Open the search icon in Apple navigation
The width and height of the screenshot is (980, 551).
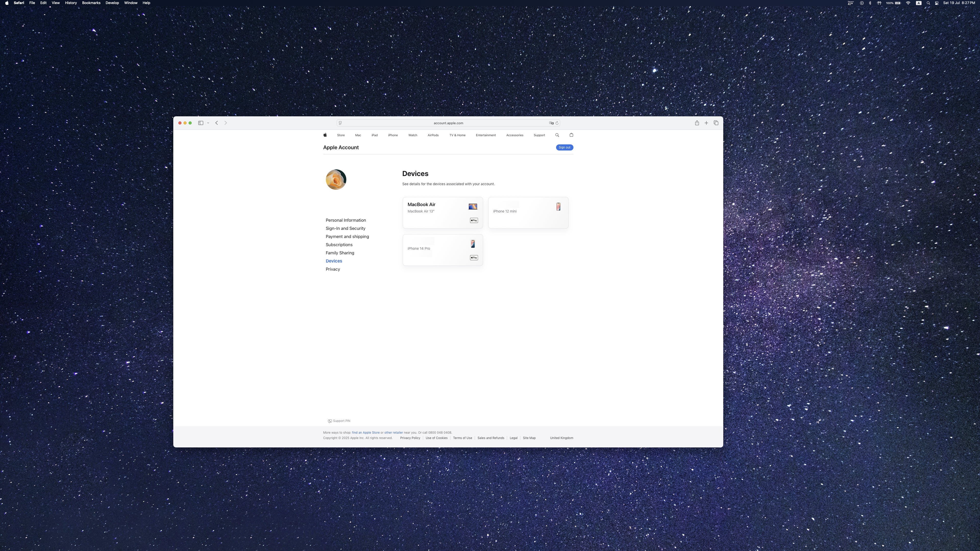coord(557,135)
